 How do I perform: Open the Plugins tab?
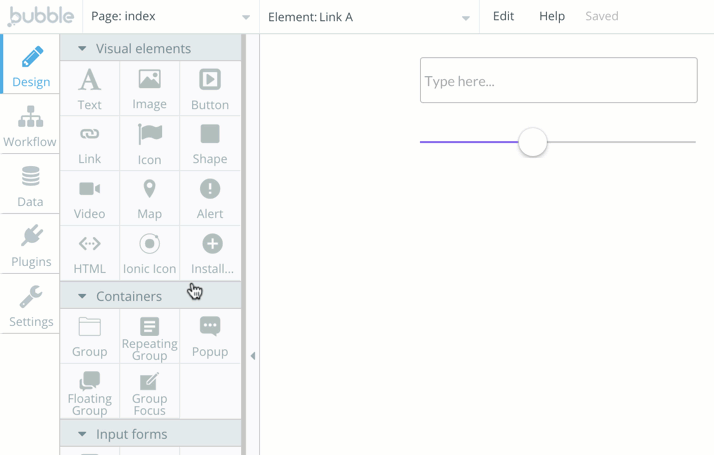coord(31,245)
